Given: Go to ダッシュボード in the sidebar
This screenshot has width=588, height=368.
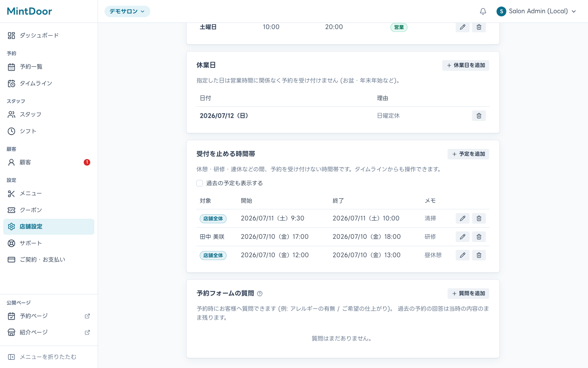Looking at the screenshot, I should coord(49,36).
